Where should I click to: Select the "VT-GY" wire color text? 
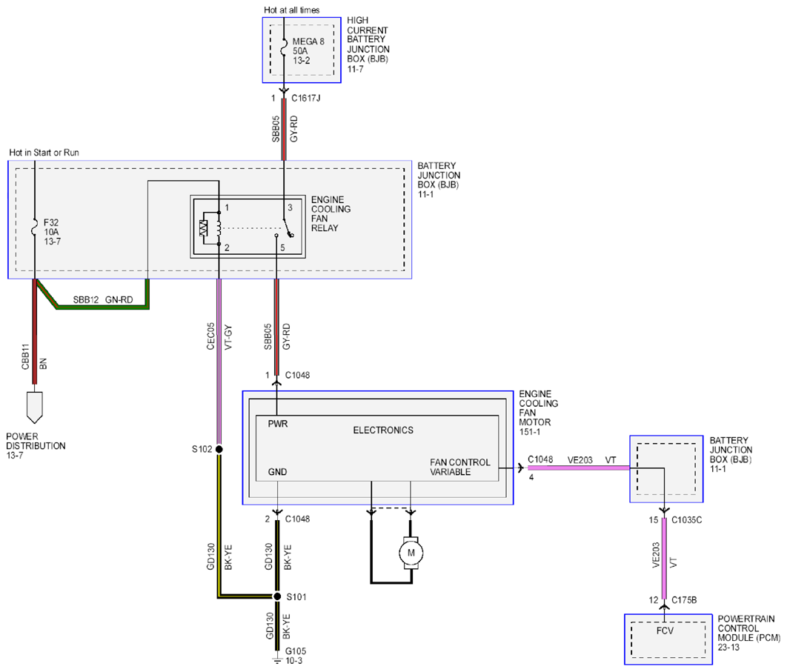(x=228, y=337)
